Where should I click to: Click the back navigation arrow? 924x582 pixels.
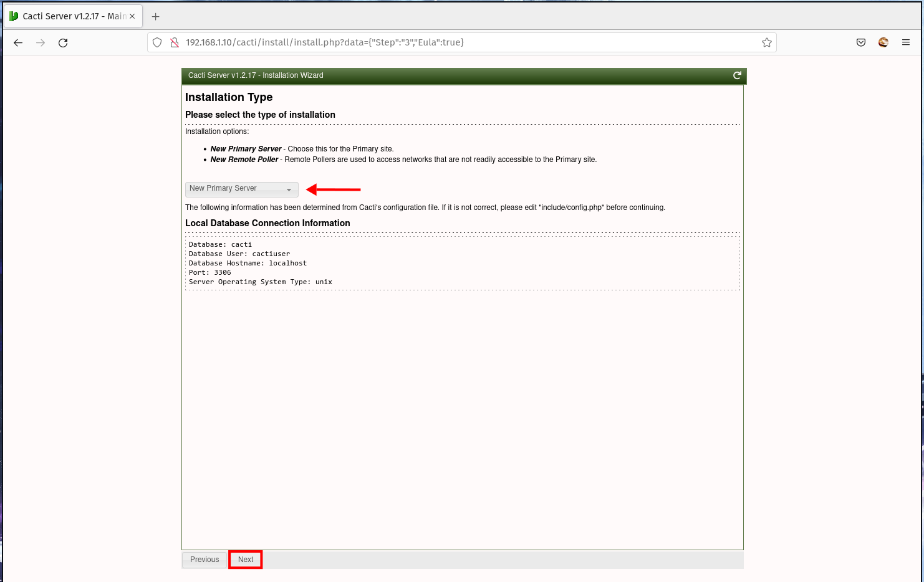pyautogui.click(x=17, y=42)
